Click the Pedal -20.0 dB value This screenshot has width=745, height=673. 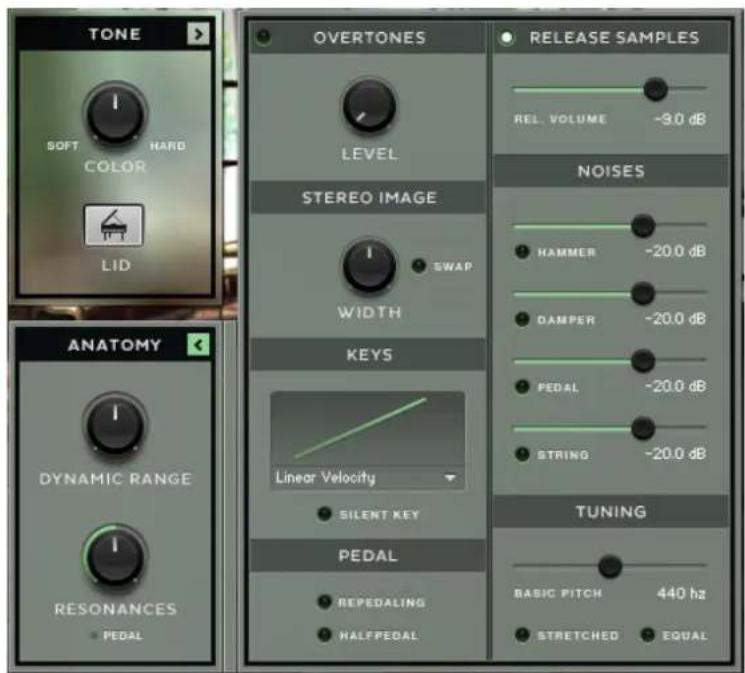[x=675, y=386]
